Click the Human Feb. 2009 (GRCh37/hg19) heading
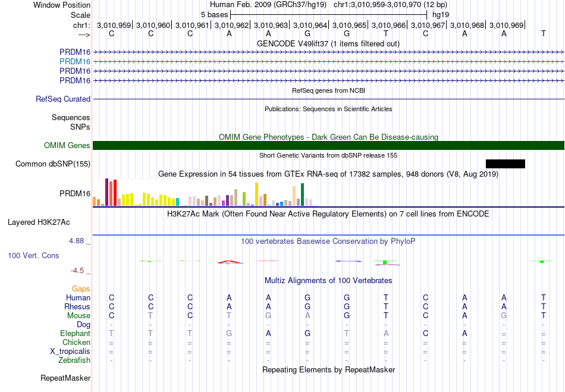This screenshot has width=565, height=392. click(x=268, y=5)
